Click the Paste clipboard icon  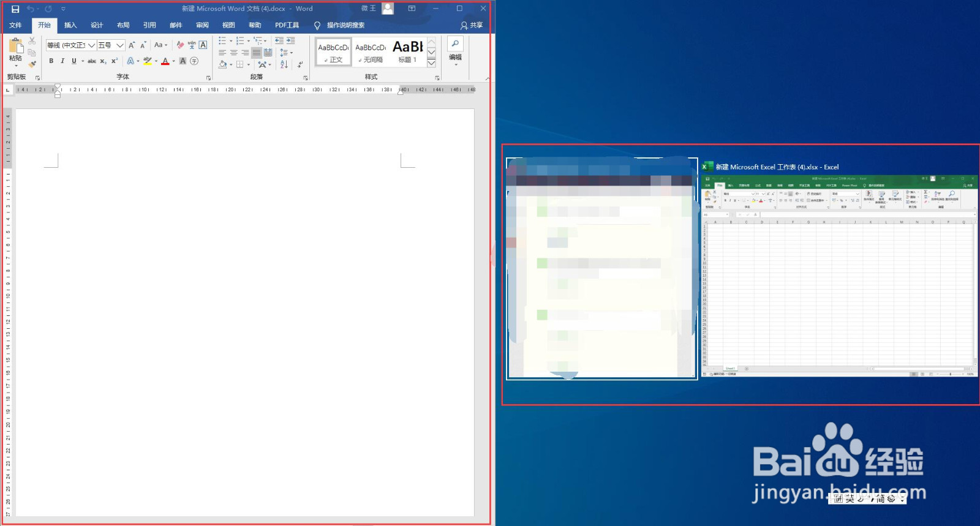click(16, 46)
